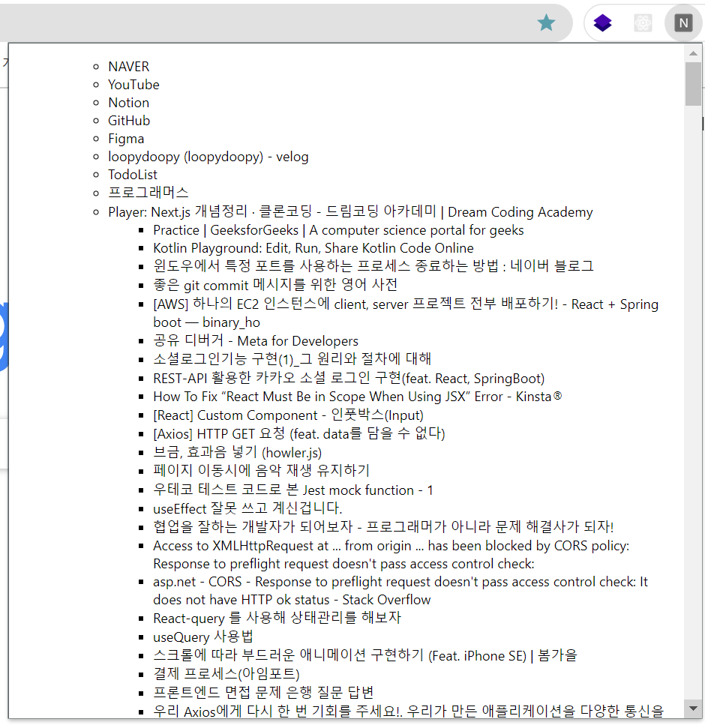Select 소셜로그인기능 구현(1)_그 원리와 절차에 대해
The height and width of the screenshot is (728, 705).
point(292,359)
